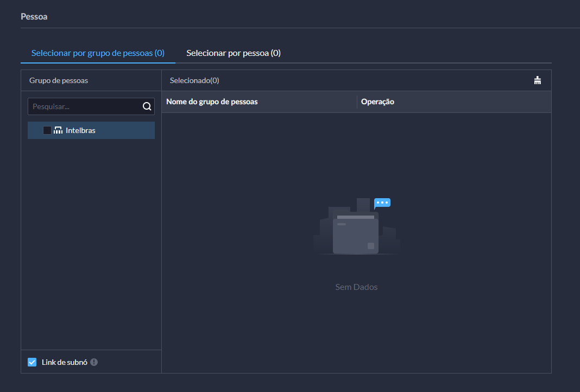580x392 pixels.
Task: Switch to Selecionar por pessoa tab
Action: coord(234,53)
